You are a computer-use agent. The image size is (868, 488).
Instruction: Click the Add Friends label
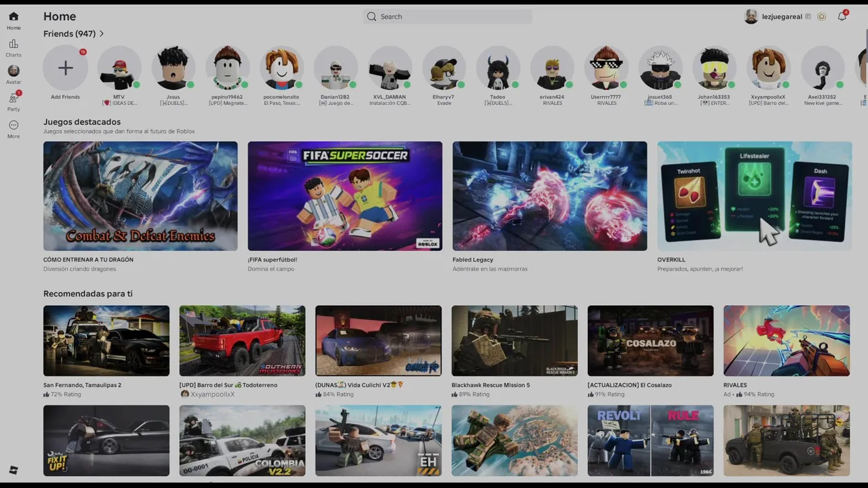(x=65, y=97)
